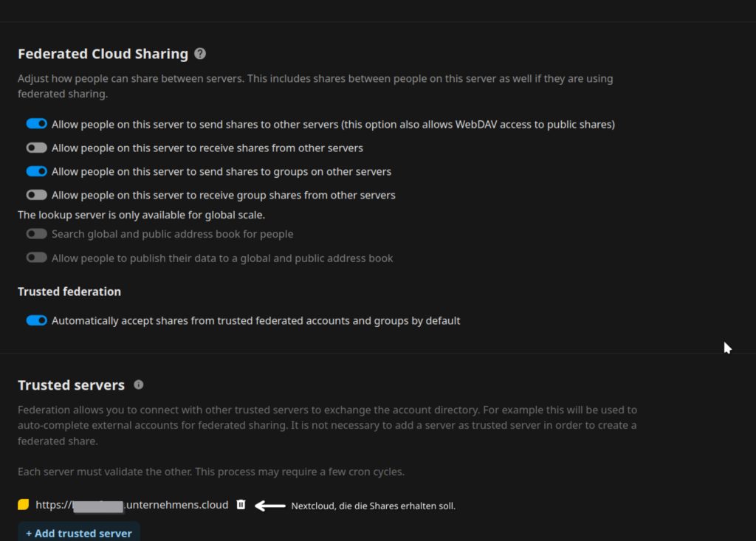Click the unternehmens.cloud server URL

click(x=133, y=505)
